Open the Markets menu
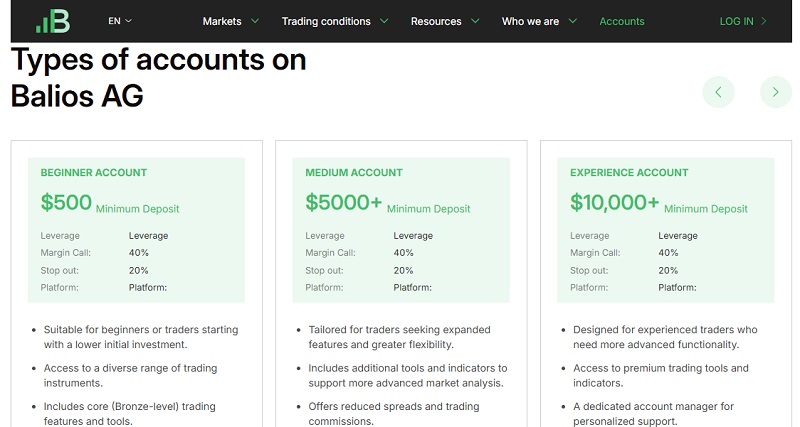Image resolution: width=800 pixels, height=427 pixels. pos(222,21)
